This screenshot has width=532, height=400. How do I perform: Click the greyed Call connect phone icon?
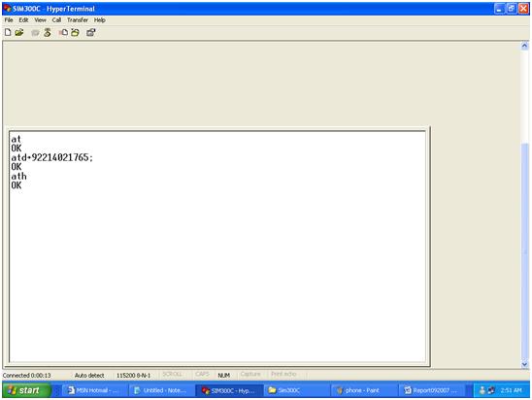tap(35, 33)
